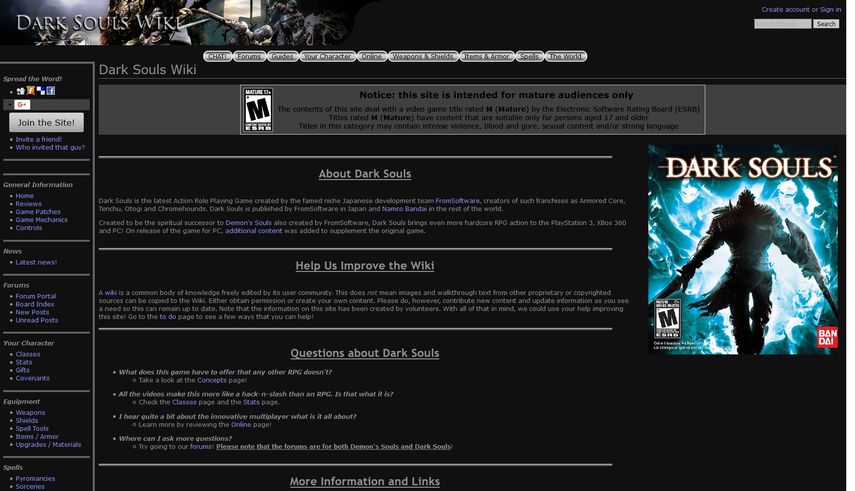The width and height of the screenshot is (855, 491).
Task: Click the Dark Souls Wiki header logo
Action: coord(98,23)
